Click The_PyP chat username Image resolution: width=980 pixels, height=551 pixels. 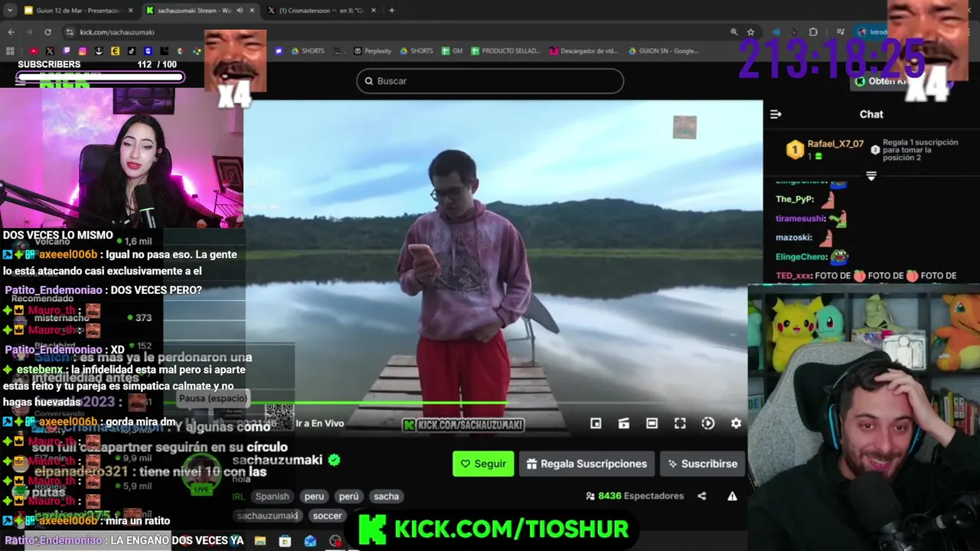click(x=795, y=199)
